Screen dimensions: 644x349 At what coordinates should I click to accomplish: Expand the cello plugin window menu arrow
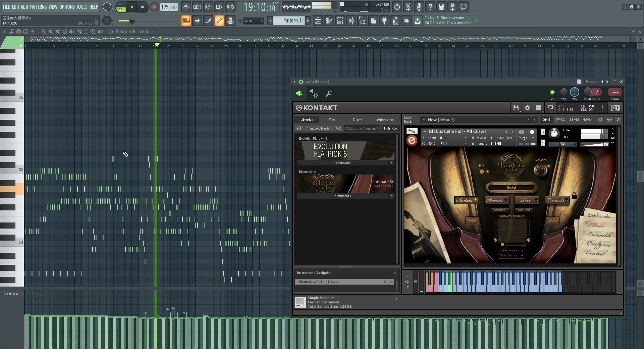294,82
